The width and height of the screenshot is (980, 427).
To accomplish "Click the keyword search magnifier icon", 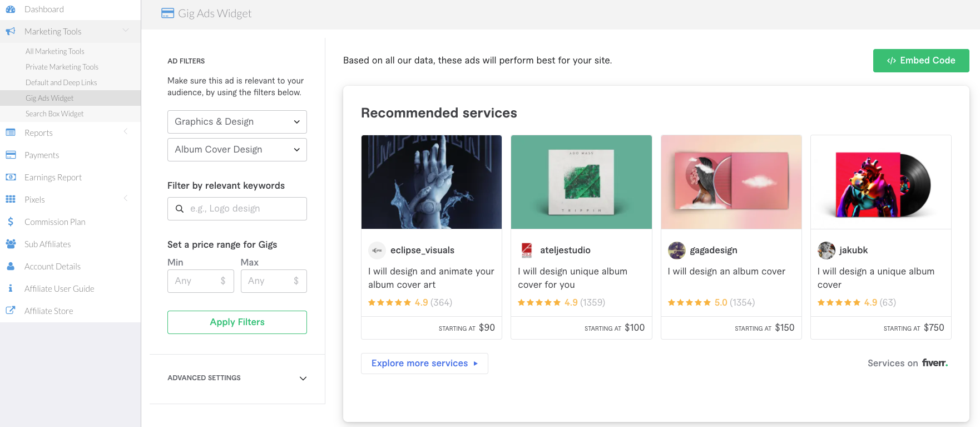I will [179, 208].
